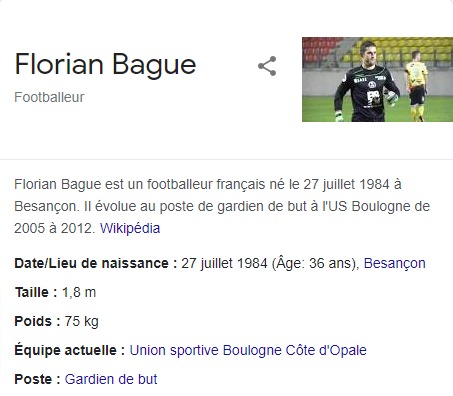Select the 75 kg weight value
Viewport: 453px width, 396px height.
click(x=82, y=321)
